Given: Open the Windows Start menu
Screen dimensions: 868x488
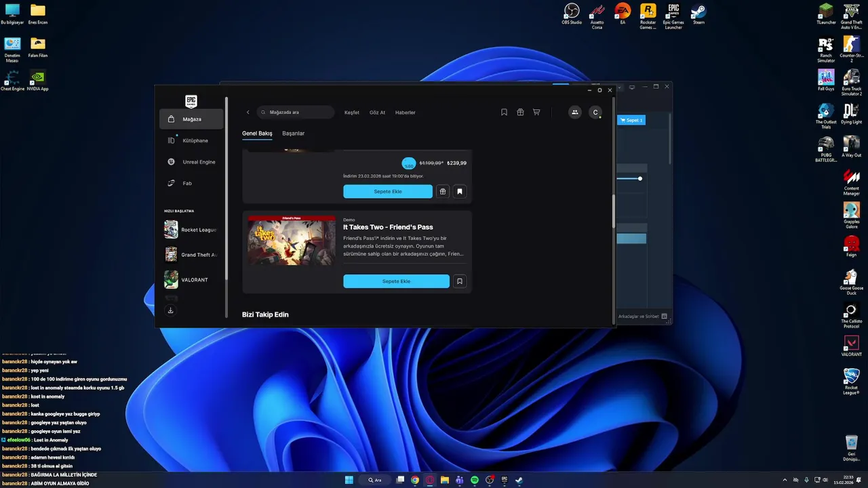Looking at the screenshot, I should click(349, 480).
